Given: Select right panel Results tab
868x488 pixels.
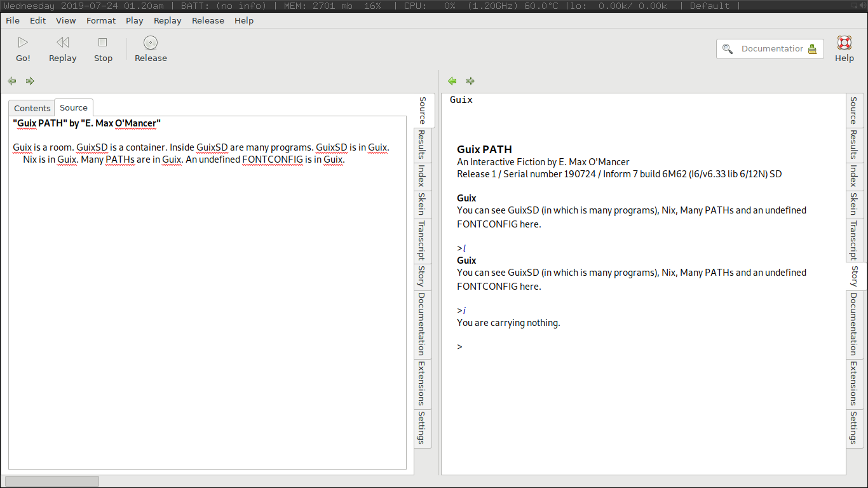Looking at the screenshot, I should pyautogui.click(x=855, y=146).
